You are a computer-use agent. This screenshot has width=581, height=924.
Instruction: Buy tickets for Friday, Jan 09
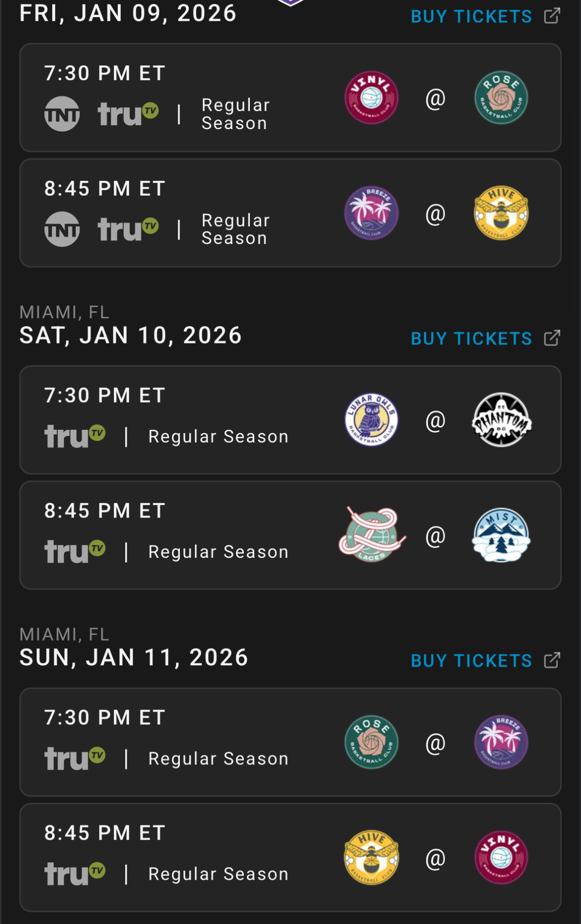click(471, 16)
